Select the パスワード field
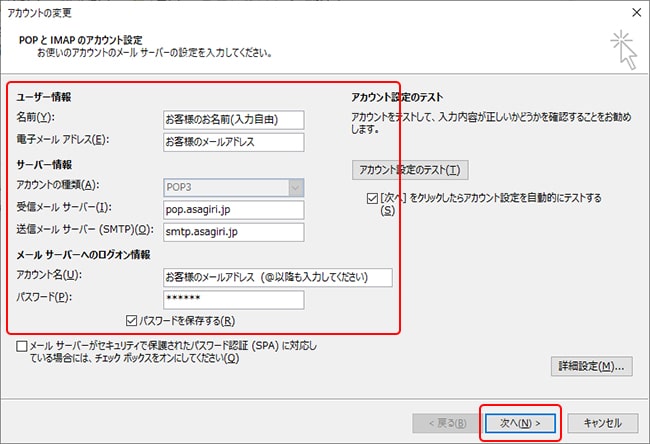This screenshot has height=444, width=650. pos(233,300)
